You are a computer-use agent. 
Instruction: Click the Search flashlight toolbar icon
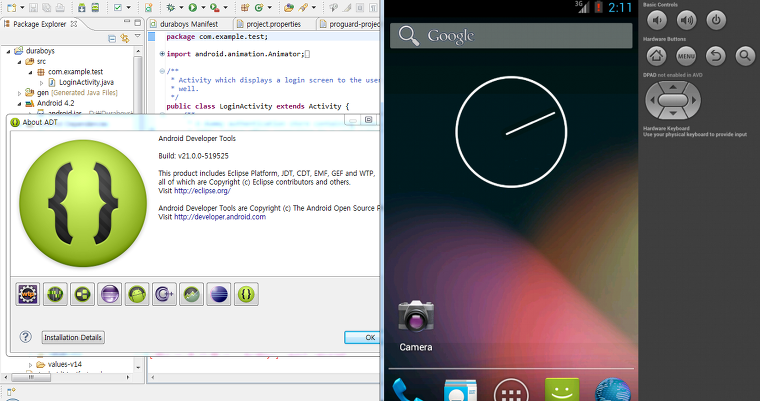pyautogui.click(x=303, y=7)
